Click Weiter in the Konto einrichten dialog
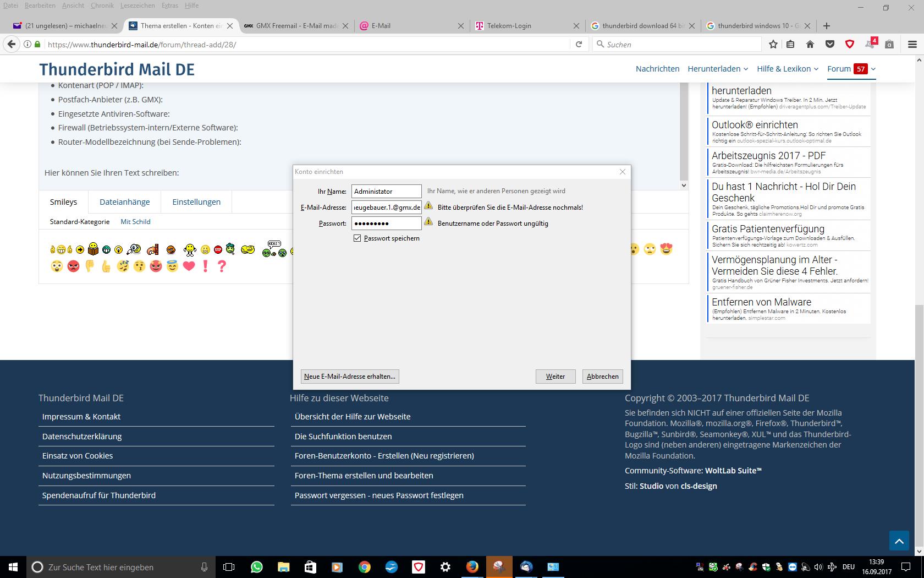This screenshot has width=924, height=578. pyautogui.click(x=555, y=377)
